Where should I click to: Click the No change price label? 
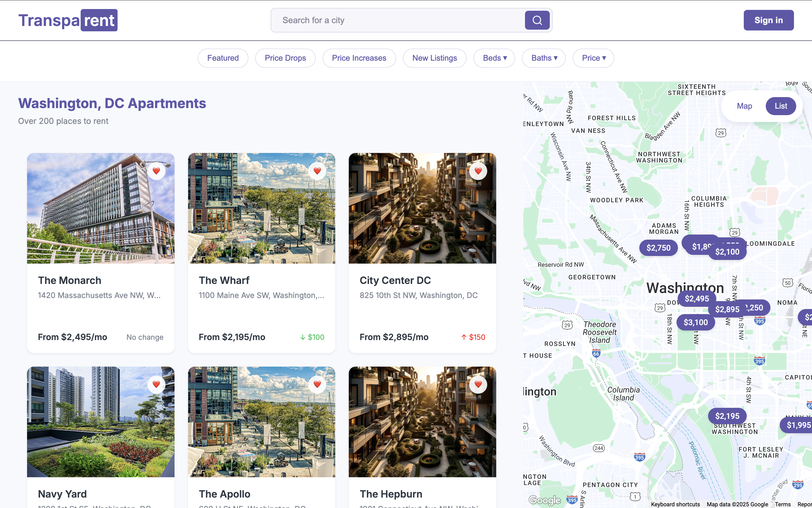point(145,337)
